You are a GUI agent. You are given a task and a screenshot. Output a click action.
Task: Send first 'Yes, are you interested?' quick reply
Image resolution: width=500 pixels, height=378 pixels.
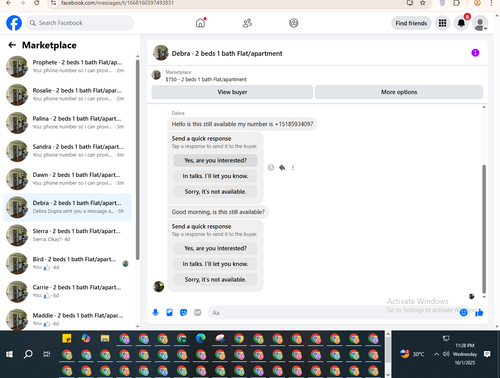215,160
